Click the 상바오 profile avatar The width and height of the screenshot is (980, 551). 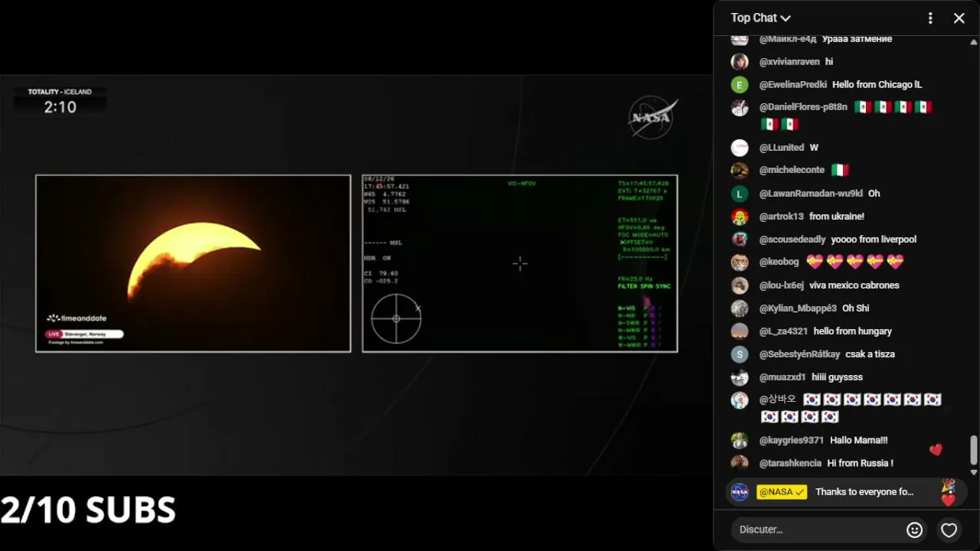pos(740,400)
